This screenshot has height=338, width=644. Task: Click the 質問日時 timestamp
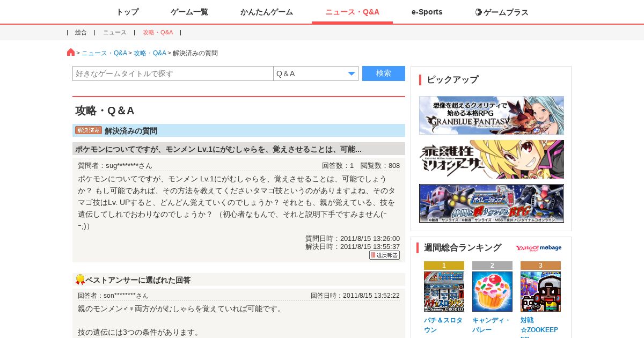(x=353, y=238)
